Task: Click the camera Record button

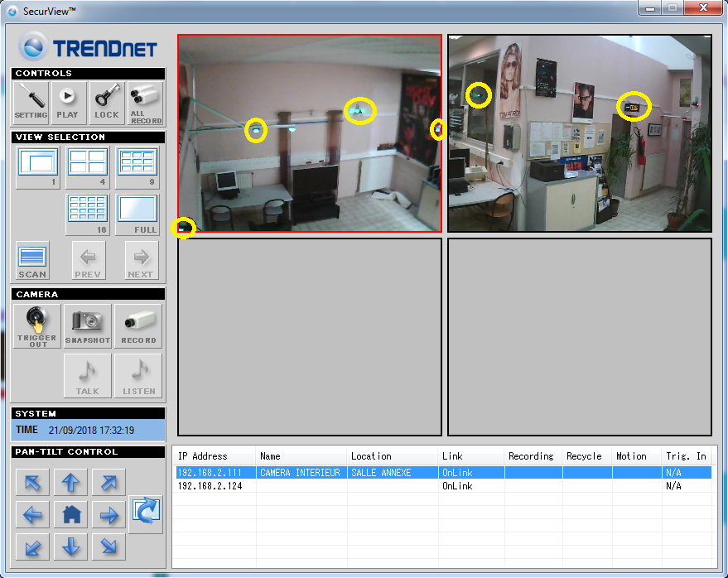Action: pos(137,325)
